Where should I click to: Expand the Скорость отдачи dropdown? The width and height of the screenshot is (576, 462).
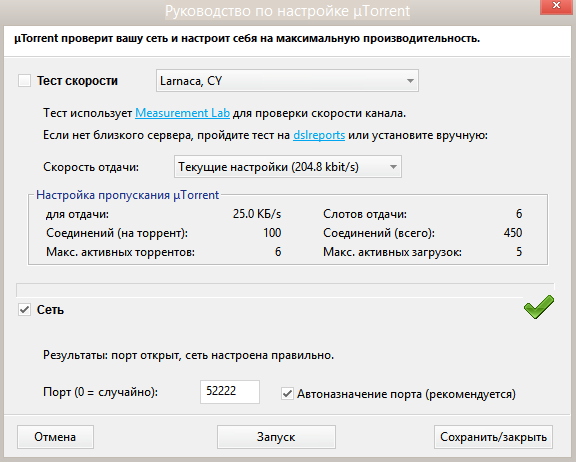point(288,167)
